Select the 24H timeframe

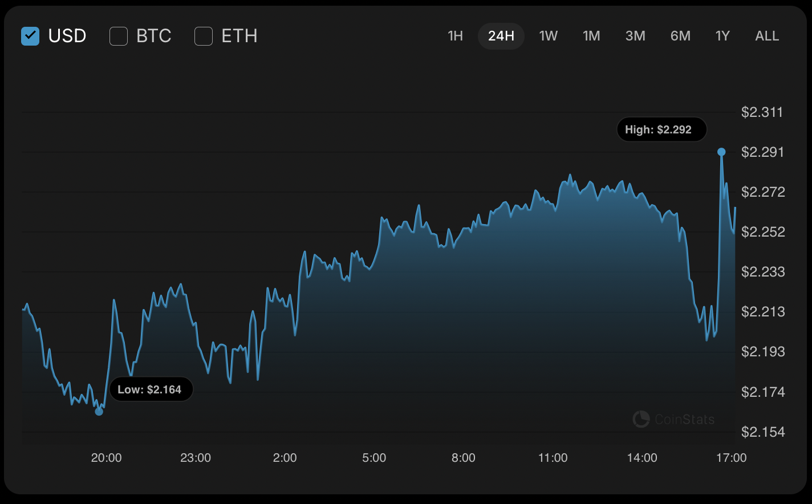coord(501,35)
